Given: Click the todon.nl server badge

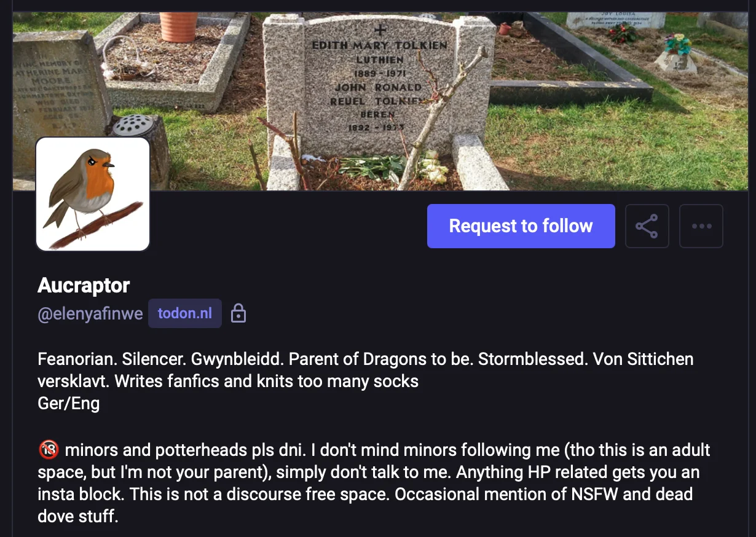Looking at the screenshot, I should click(x=185, y=314).
